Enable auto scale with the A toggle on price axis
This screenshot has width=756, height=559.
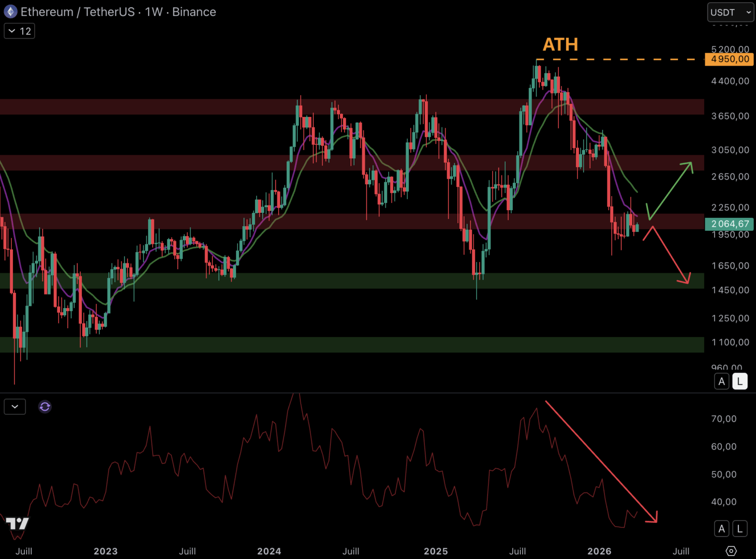tap(721, 381)
